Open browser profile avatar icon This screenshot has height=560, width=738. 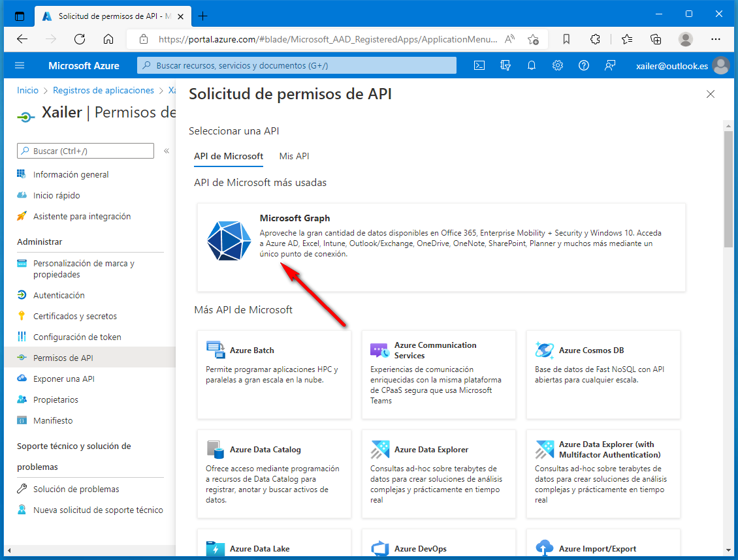pyautogui.click(x=686, y=39)
